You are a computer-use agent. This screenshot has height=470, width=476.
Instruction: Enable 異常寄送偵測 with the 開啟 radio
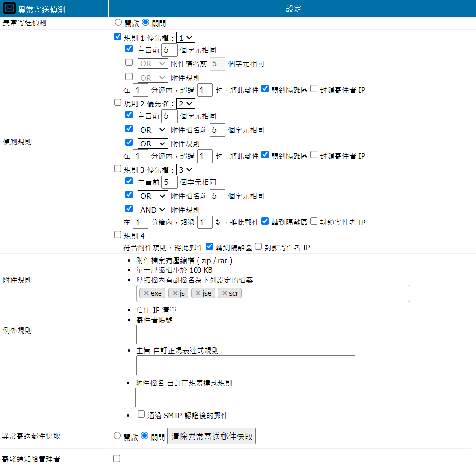[118, 22]
